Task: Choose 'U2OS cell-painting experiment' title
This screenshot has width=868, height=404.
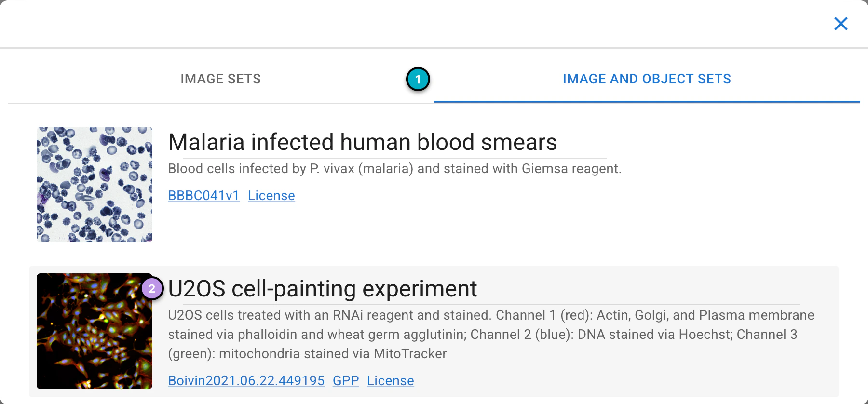Action: pos(323,289)
